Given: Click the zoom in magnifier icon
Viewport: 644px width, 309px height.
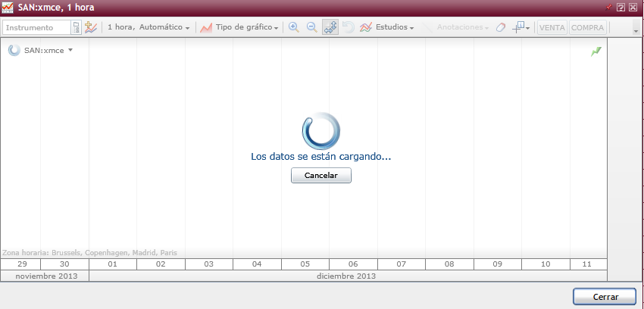Looking at the screenshot, I should 294,27.
